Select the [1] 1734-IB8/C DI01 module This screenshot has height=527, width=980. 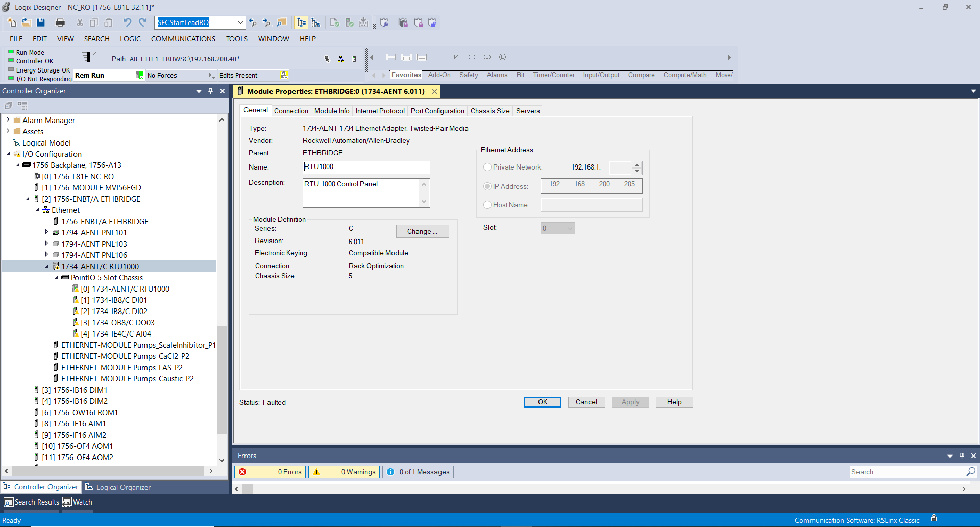114,300
